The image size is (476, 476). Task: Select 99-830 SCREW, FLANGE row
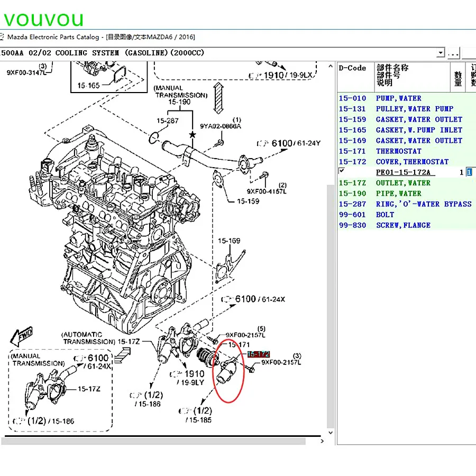click(x=407, y=225)
